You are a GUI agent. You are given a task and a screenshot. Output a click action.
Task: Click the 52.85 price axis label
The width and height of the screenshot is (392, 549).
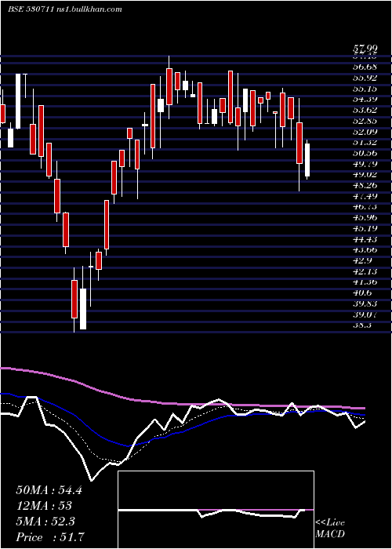click(365, 121)
